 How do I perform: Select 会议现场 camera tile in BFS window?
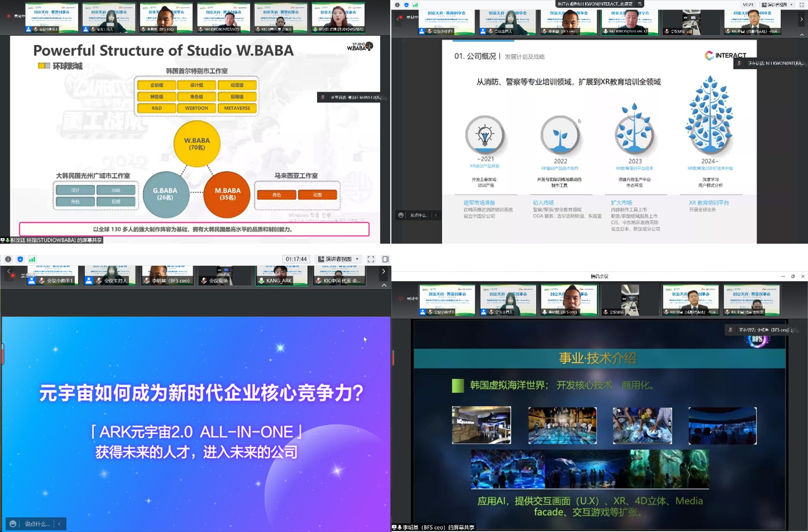[629, 300]
